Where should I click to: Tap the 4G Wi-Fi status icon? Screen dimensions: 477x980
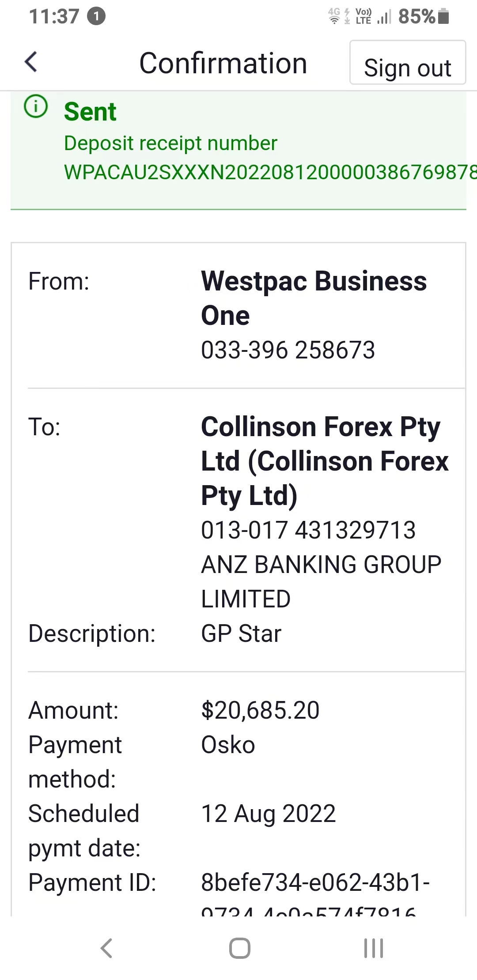click(334, 16)
